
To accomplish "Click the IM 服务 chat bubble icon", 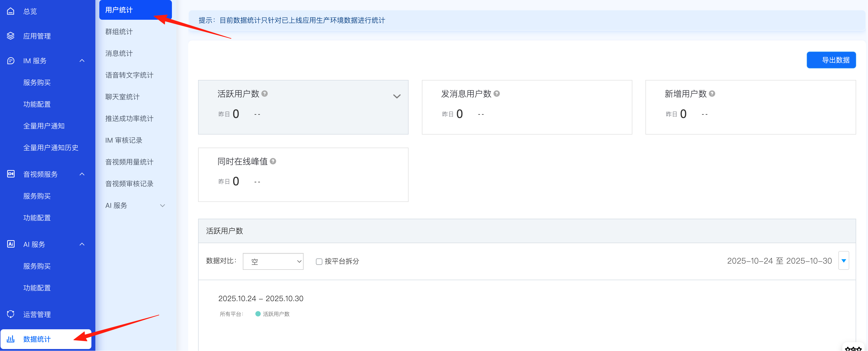I will pos(11,61).
